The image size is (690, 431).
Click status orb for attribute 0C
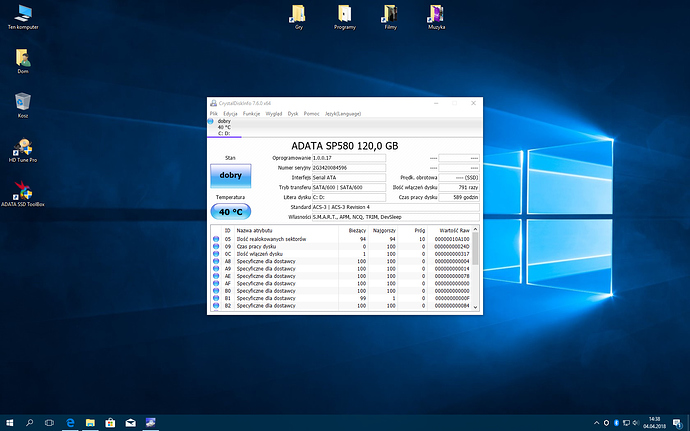coord(216,254)
